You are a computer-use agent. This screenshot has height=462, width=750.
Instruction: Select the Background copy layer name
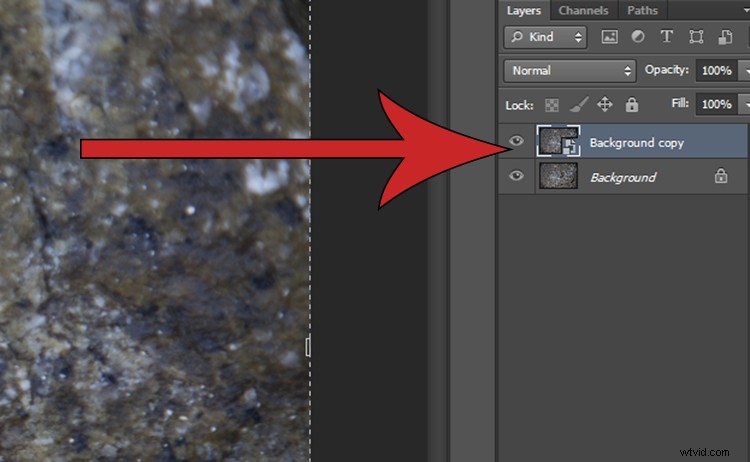637,143
